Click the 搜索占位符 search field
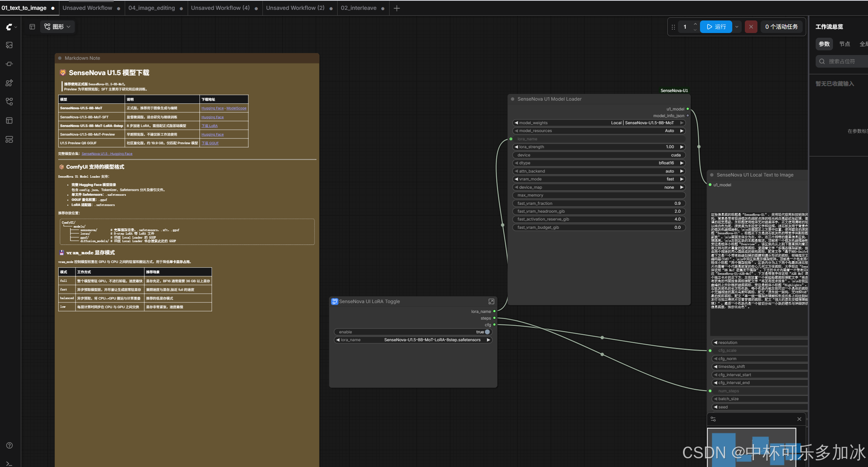868x467 pixels. (x=842, y=61)
